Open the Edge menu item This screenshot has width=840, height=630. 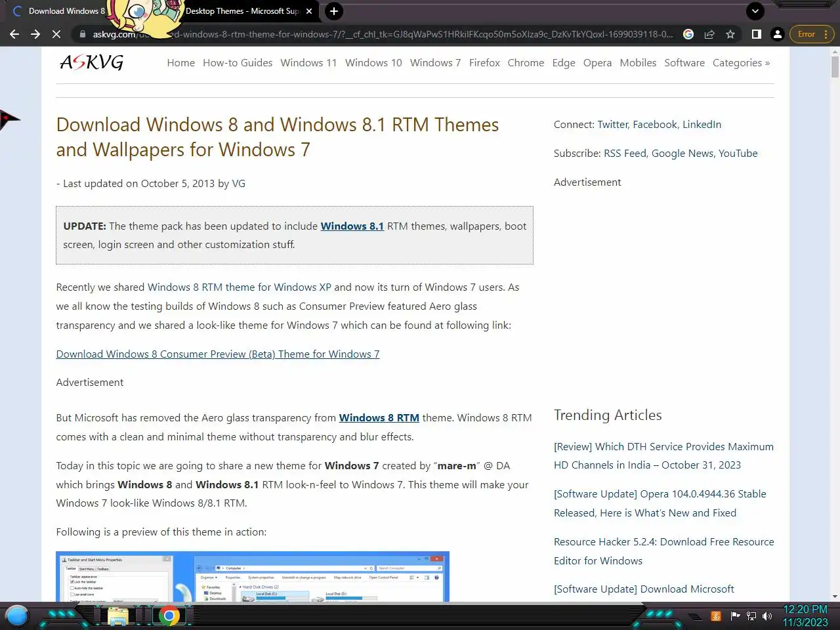[x=564, y=63]
